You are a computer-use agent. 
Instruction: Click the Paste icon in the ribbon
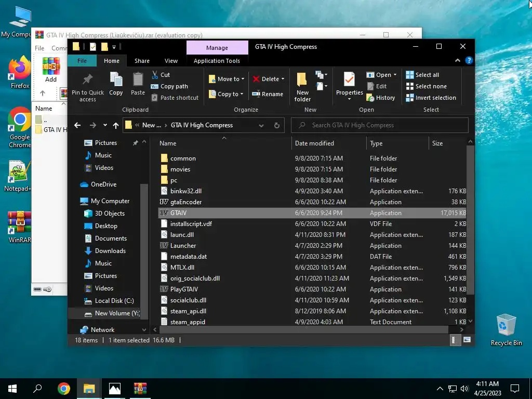point(138,79)
